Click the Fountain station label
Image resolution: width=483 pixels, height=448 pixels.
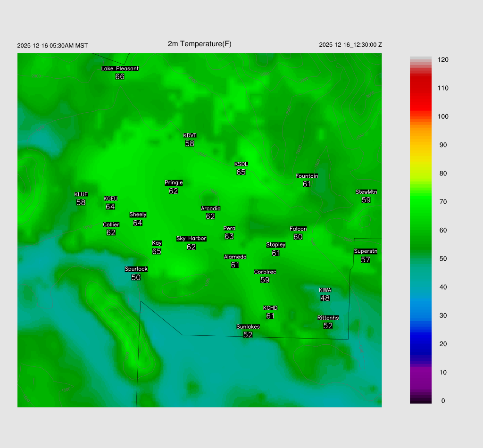point(307,176)
